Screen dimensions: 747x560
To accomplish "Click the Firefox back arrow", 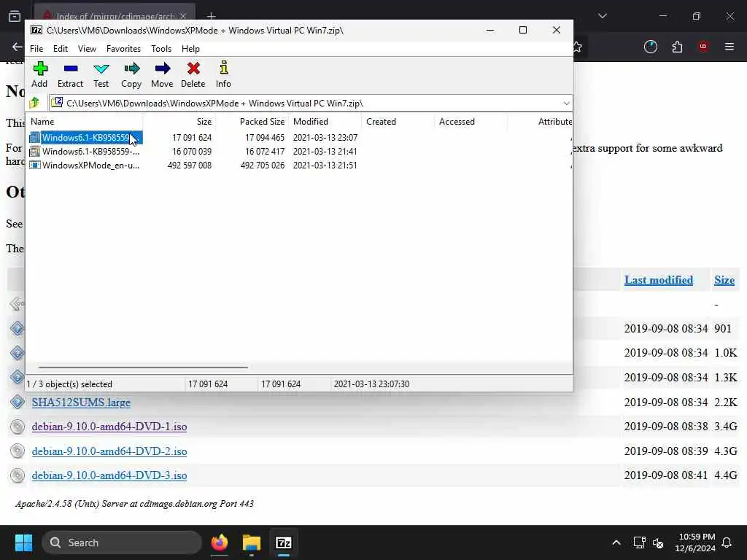I will tap(18, 47).
